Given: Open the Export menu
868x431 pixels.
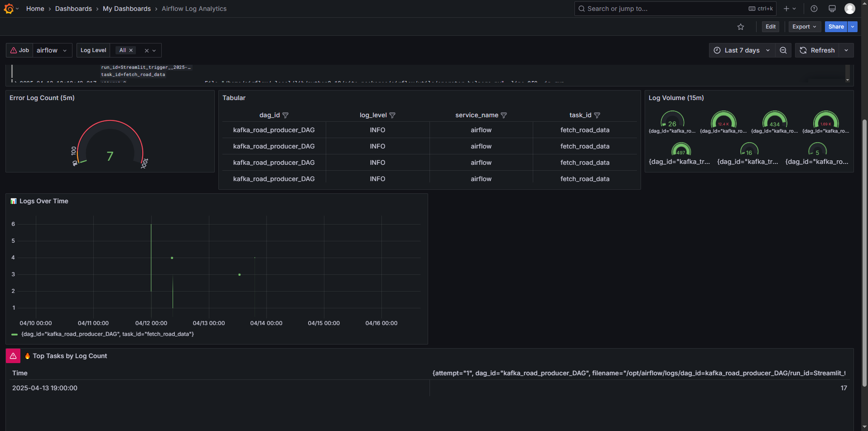Looking at the screenshot, I should pos(804,26).
